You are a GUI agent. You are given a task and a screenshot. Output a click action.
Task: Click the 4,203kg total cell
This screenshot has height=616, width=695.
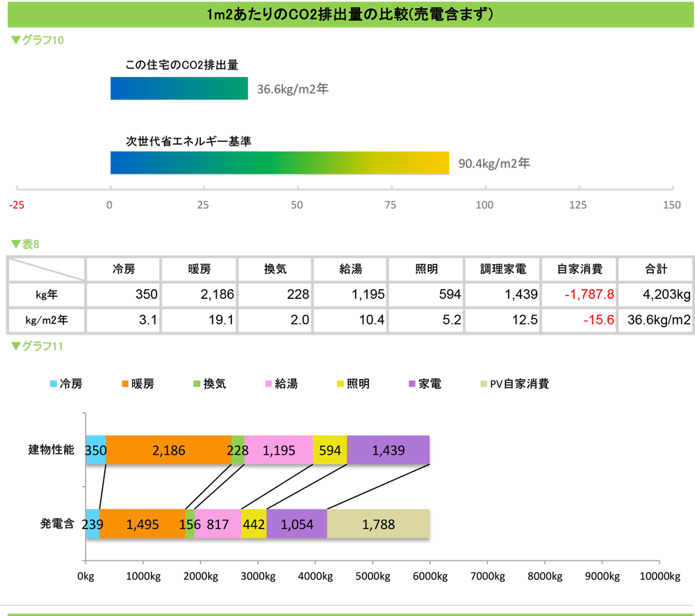pyautogui.click(x=656, y=295)
